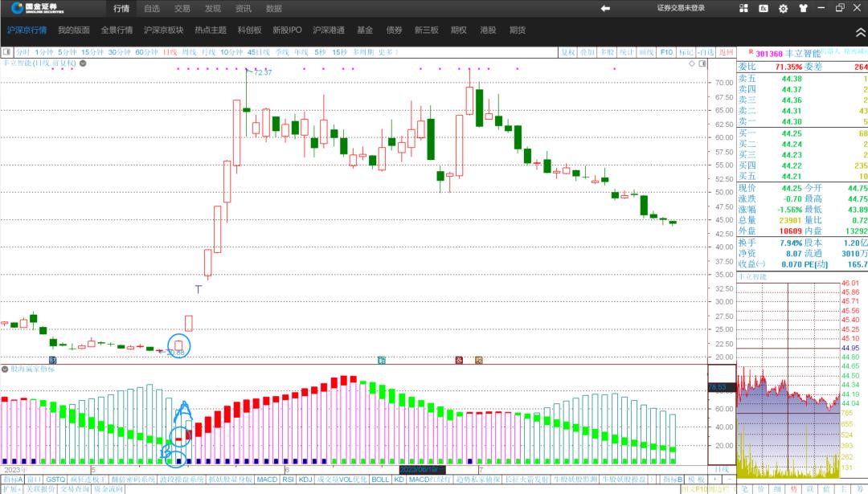Collapse the toolbar with double-chevron icon
The width and height of the screenshot is (868, 494).
(x=860, y=31)
